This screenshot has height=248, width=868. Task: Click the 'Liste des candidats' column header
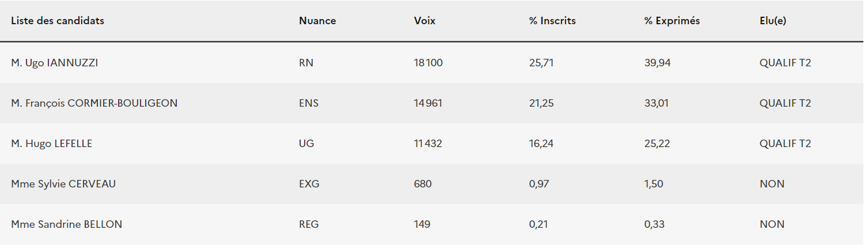click(58, 21)
